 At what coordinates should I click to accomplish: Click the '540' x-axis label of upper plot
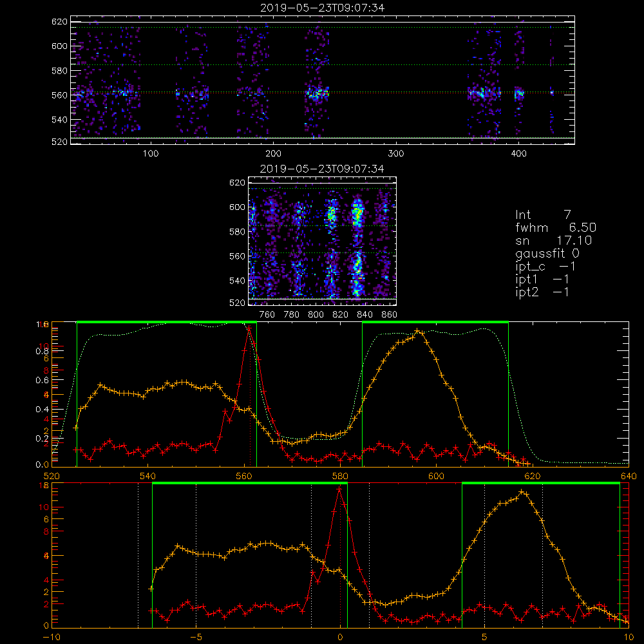click(147, 476)
